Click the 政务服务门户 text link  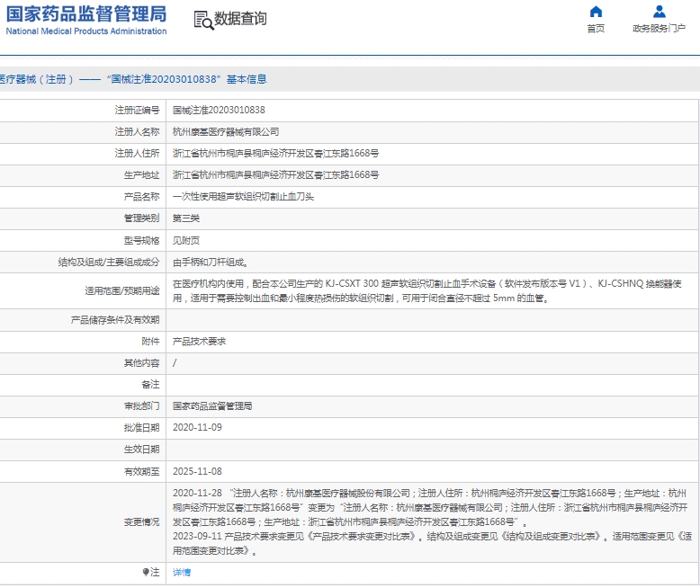(x=659, y=29)
